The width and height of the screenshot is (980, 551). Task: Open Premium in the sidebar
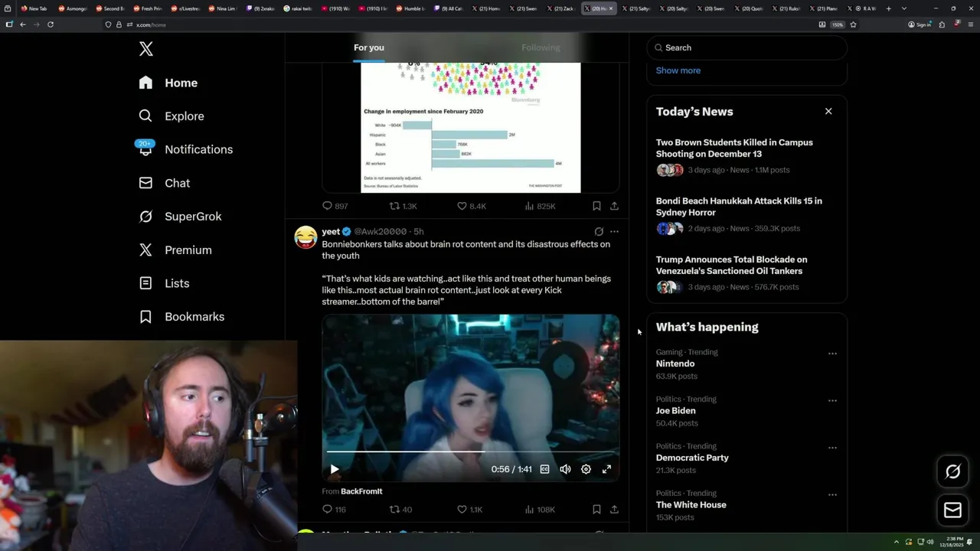tap(175, 250)
